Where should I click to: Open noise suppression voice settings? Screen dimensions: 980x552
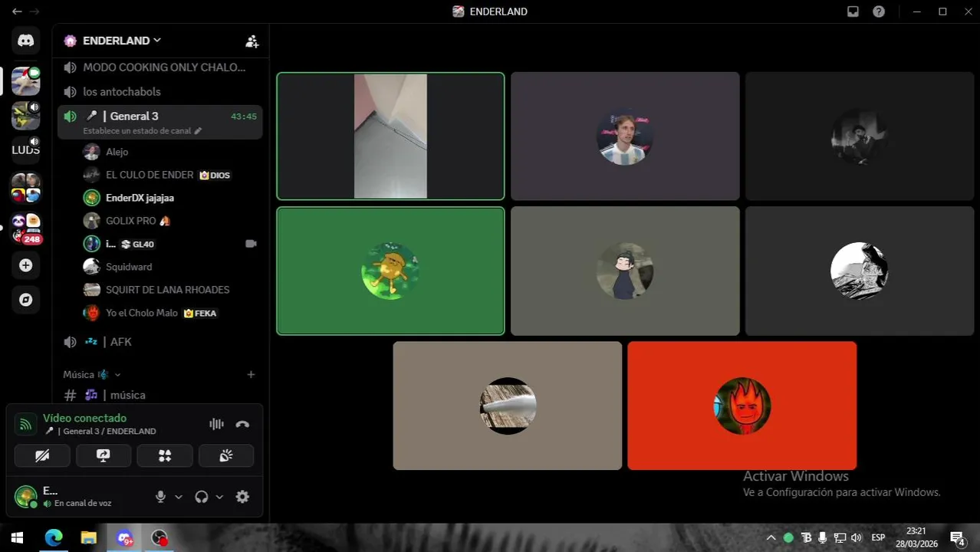(217, 424)
